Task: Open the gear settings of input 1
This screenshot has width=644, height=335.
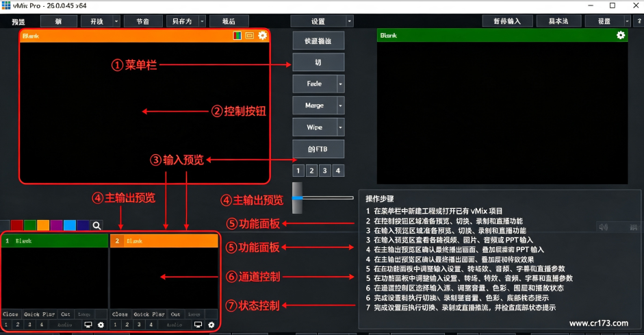Action: click(x=101, y=325)
